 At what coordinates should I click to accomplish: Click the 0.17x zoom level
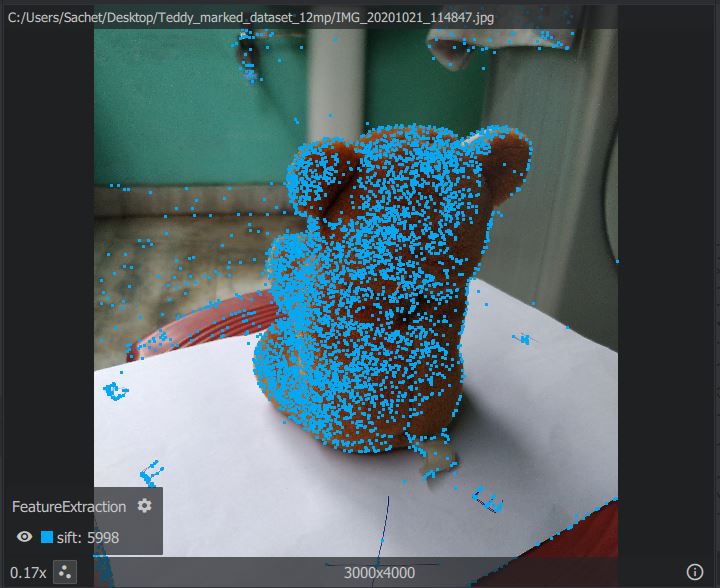tap(28, 573)
